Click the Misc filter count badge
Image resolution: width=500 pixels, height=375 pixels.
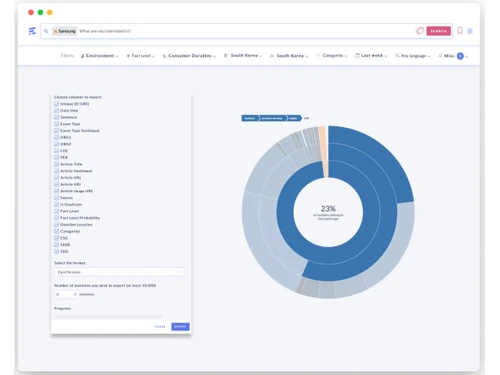tap(460, 56)
